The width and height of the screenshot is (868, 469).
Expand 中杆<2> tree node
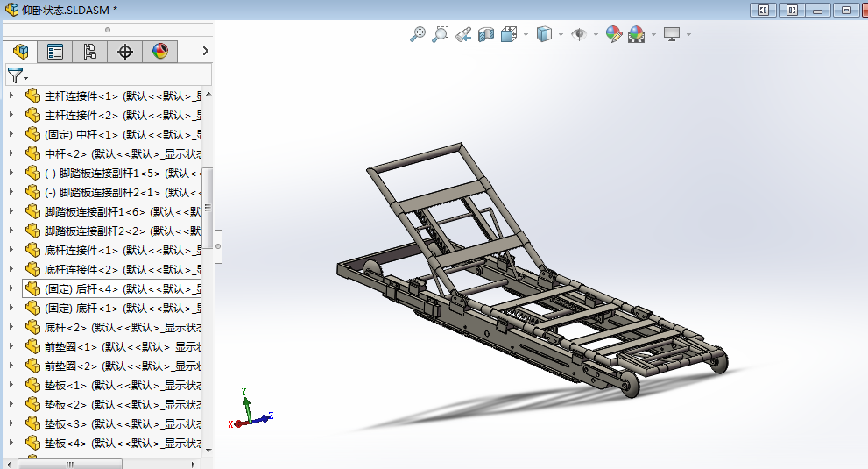(x=11, y=153)
